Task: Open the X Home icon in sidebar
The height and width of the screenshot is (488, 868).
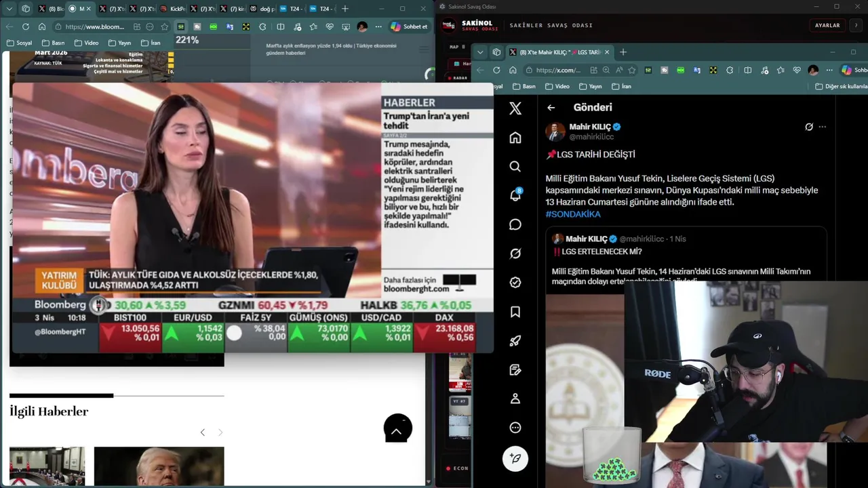Action: pyautogui.click(x=515, y=138)
